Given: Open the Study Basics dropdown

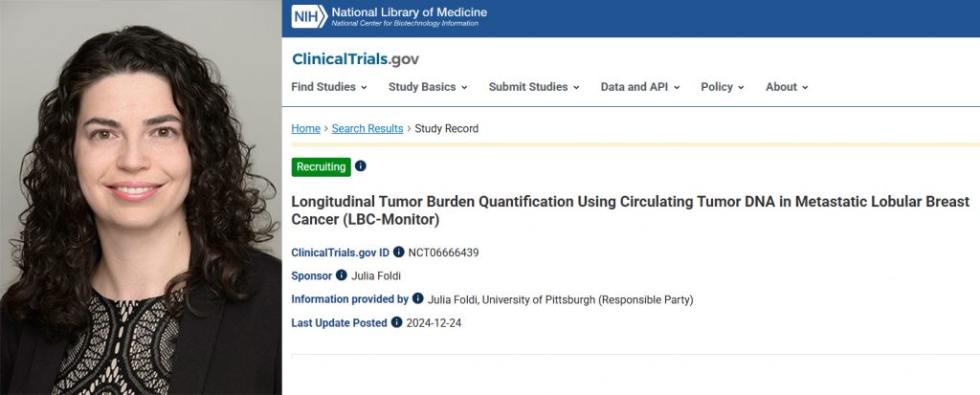Looking at the screenshot, I should coord(428,87).
